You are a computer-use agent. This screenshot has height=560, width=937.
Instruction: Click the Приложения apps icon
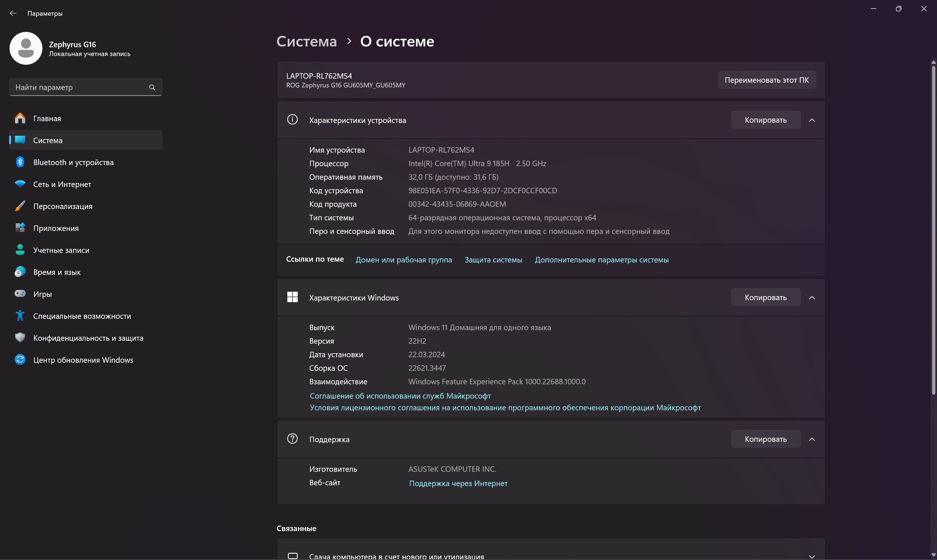(x=20, y=228)
